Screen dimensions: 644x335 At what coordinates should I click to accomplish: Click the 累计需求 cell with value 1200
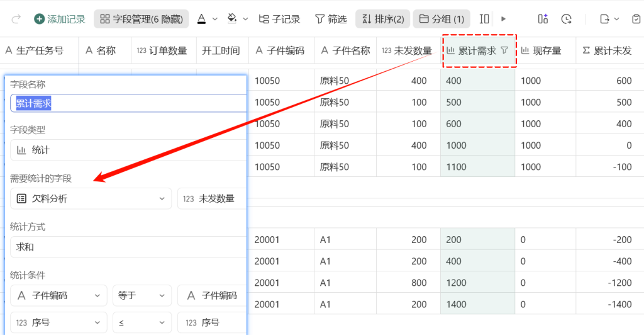coord(478,282)
